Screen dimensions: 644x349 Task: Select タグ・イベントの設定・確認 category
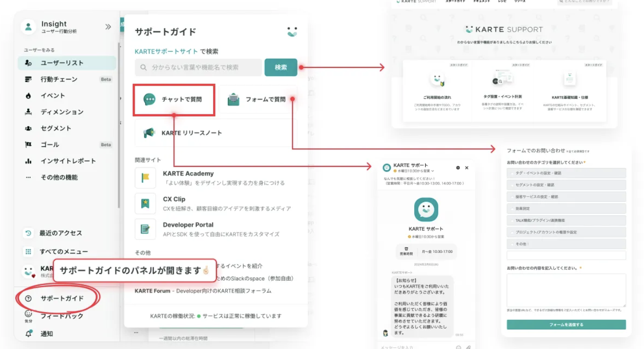coord(566,173)
